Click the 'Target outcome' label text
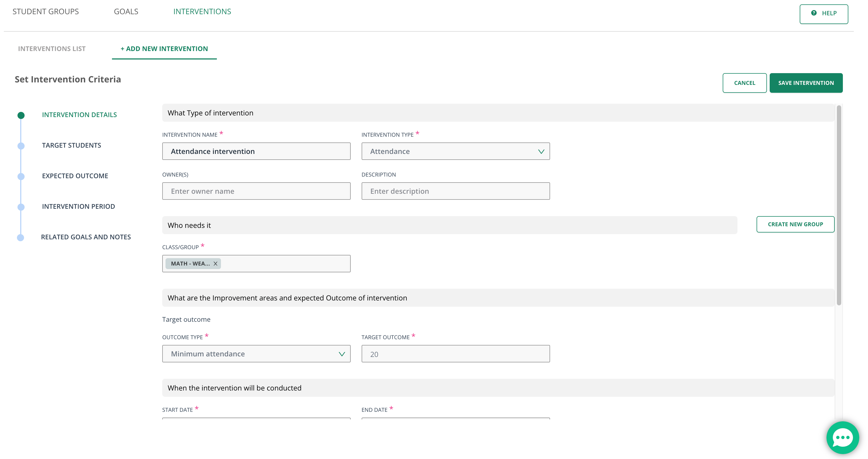868x459 pixels. (x=186, y=319)
